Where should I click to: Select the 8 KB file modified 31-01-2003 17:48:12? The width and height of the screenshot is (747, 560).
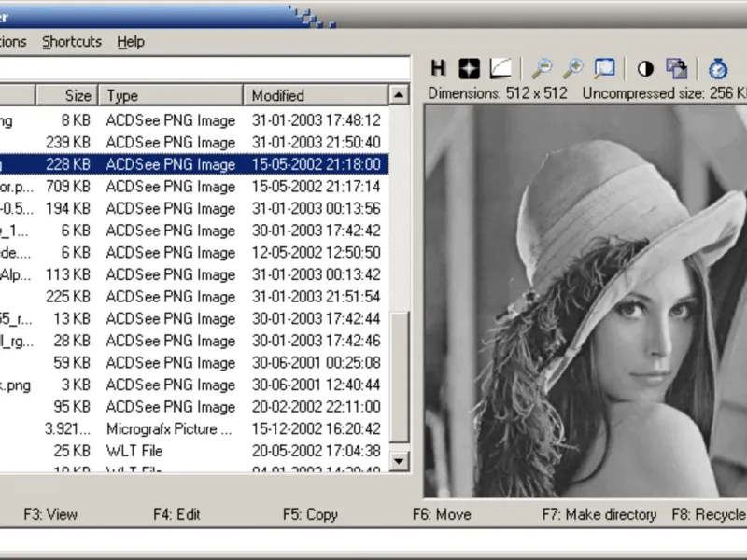click(194, 120)
